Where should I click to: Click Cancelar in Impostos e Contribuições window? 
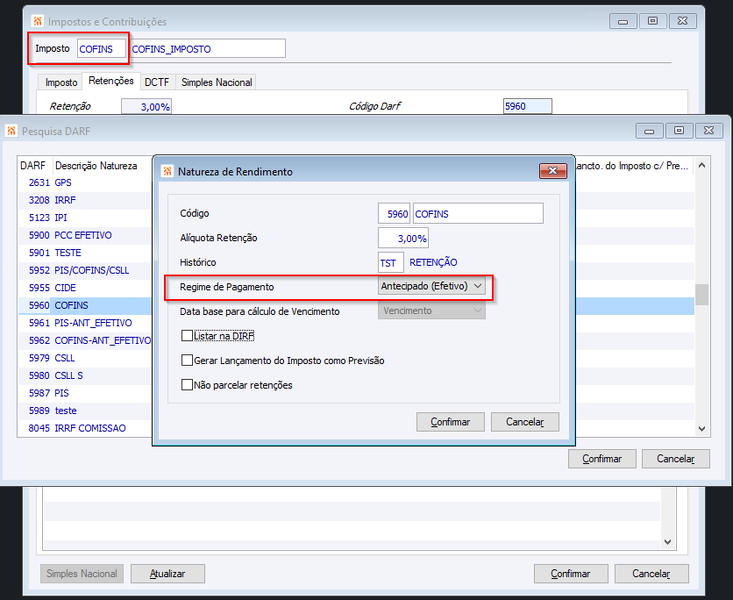pyautogui.click(x=651, y=573)
